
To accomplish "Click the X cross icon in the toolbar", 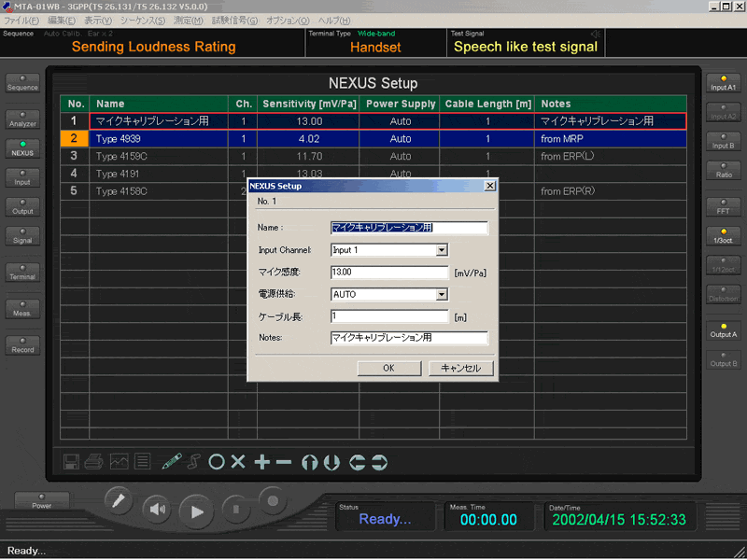I will pyautogui.click(x=238, y=461).
